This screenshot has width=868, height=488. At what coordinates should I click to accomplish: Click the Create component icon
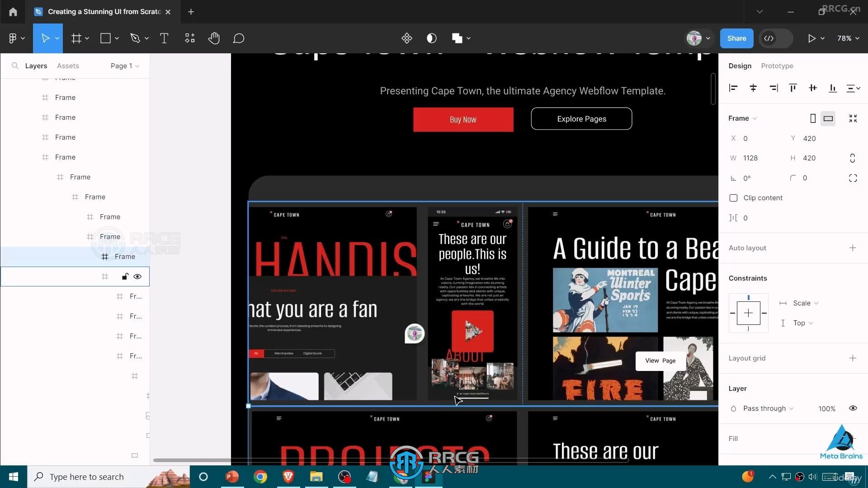click(x=406, y=38)
